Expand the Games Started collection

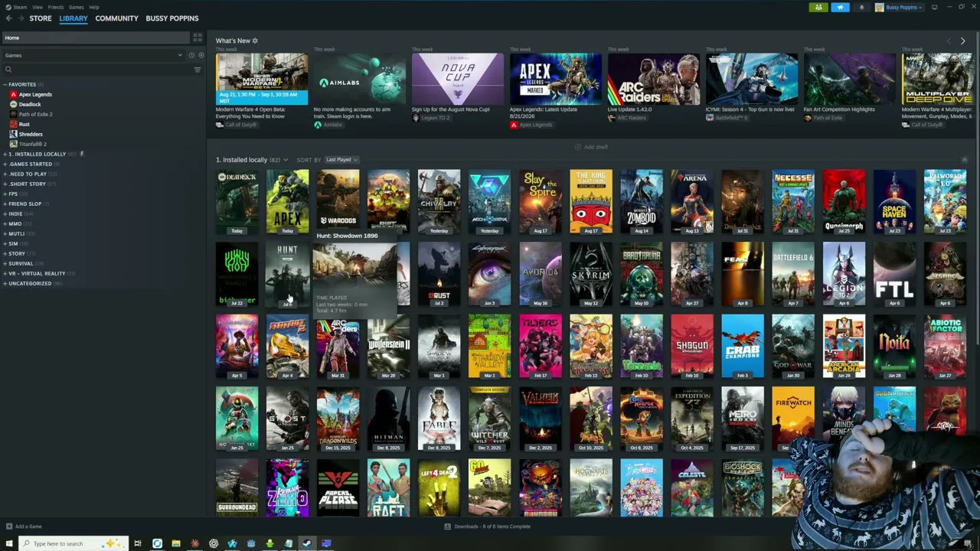coord(5,164)
